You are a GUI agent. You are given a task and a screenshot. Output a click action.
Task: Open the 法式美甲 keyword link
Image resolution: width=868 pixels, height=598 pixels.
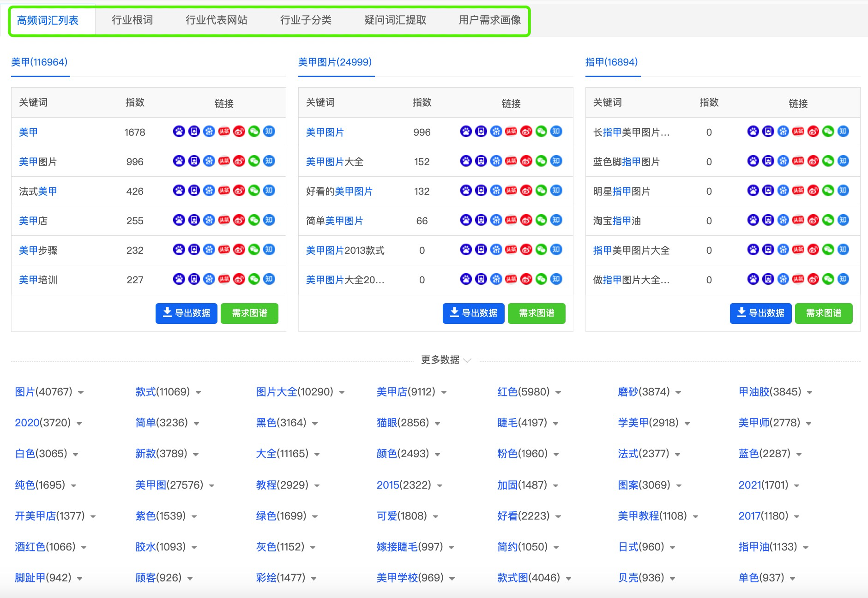pyautogui.click(x=38, y=191)
